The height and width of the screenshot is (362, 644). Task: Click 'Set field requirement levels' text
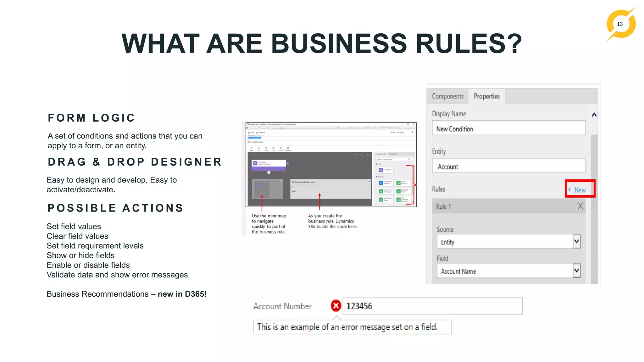[95, 246]
